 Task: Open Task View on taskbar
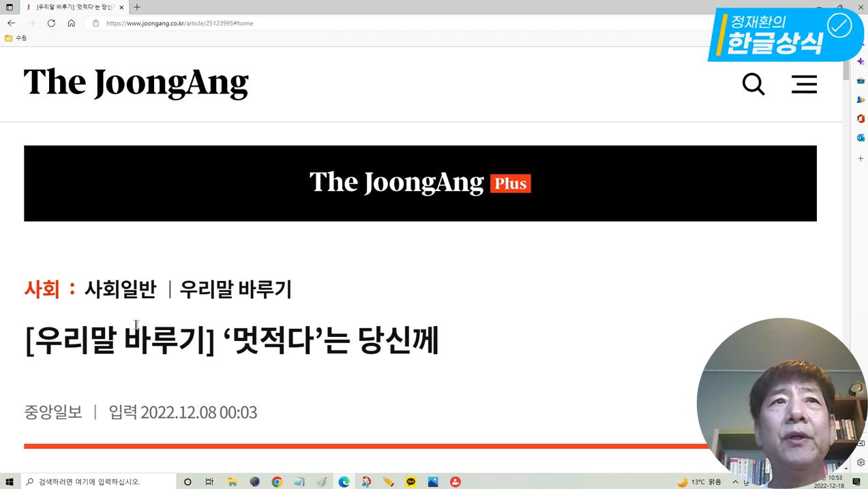click(209, 481)
